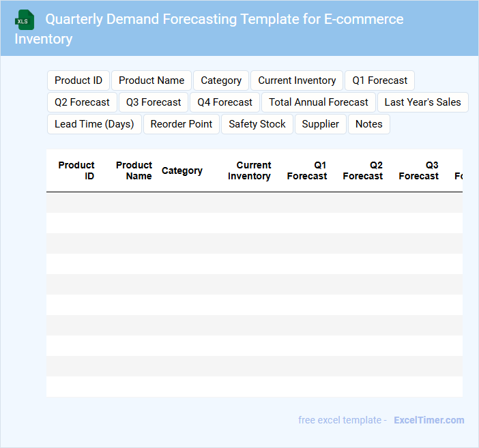The height and width of the screenshot is (448, 479).
Task: Click the Reorder Point tag
Action: [x=182, y=124]
